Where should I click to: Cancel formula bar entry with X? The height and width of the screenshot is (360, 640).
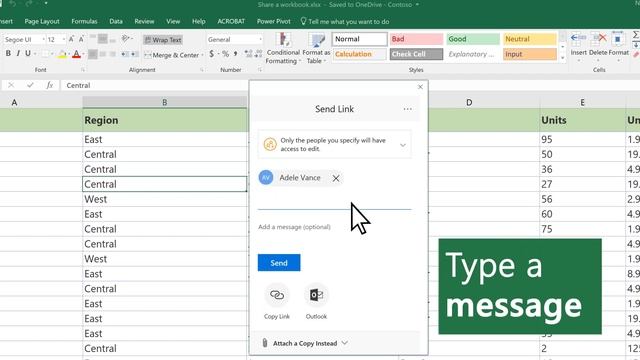tap(11, 85)
